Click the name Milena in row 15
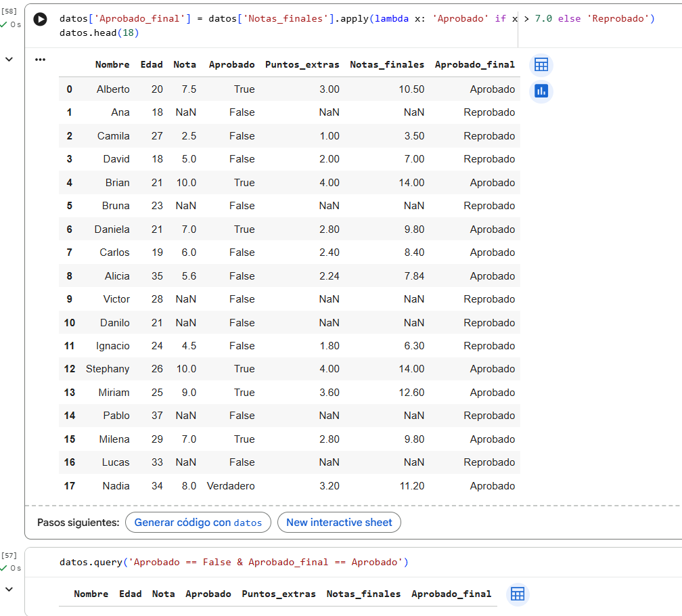The image size is (682, 616). (114, 439)
